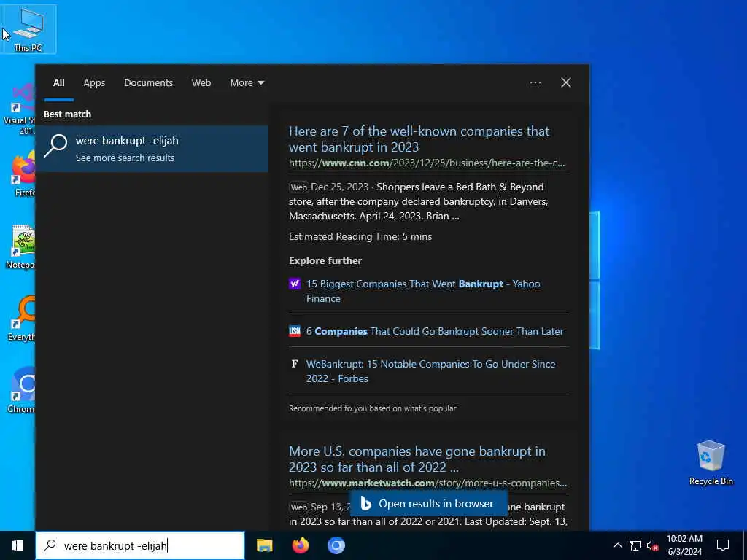The image size is (747, 560).
Task: Click the www.cnn.com URL line
Action: click(x=426, y=163)
